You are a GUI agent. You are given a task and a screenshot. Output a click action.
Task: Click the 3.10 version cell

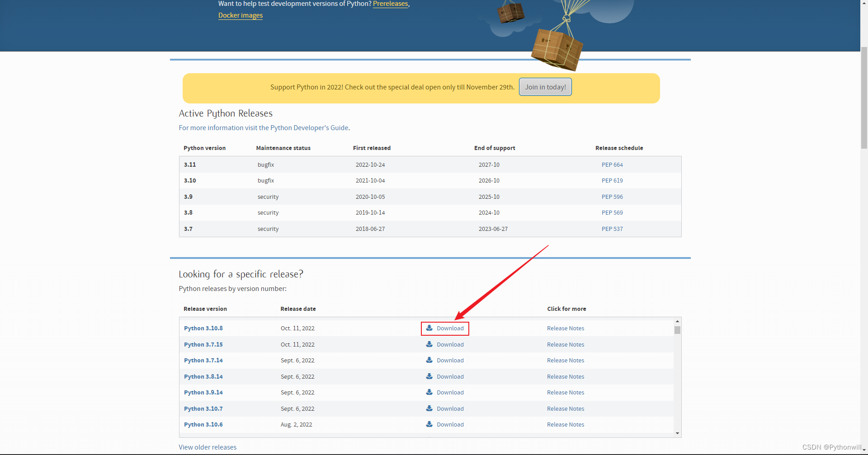(190, 181)
